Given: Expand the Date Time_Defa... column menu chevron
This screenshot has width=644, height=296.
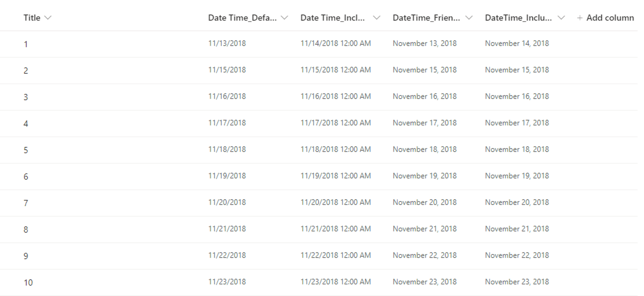Looking at the screenshot, I should click(285, 18).
